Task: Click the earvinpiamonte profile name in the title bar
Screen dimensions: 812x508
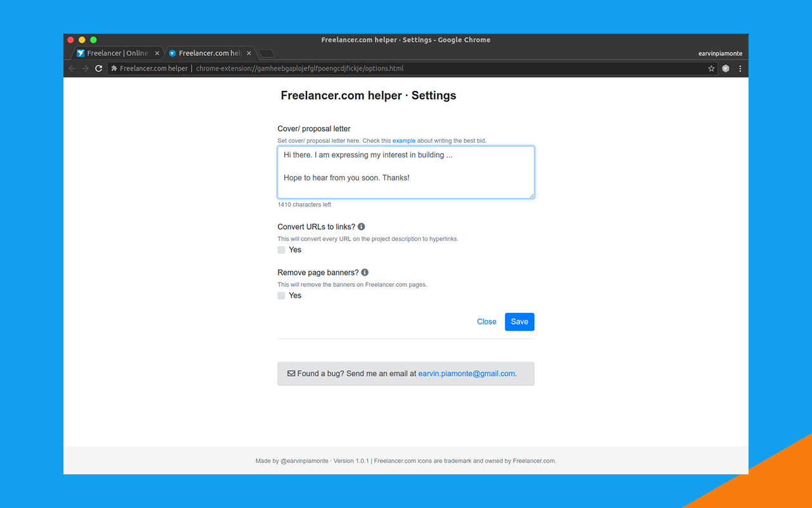Action: 720,53
